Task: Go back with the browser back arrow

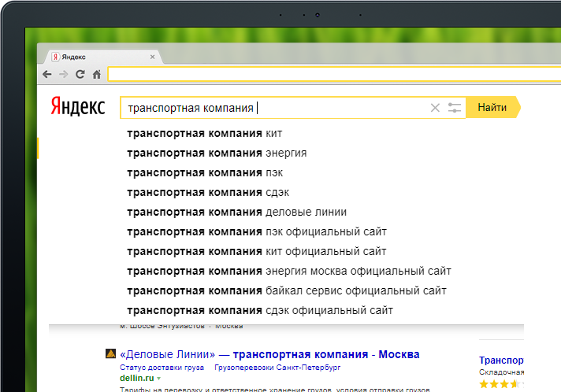Action: coord(47,74)
